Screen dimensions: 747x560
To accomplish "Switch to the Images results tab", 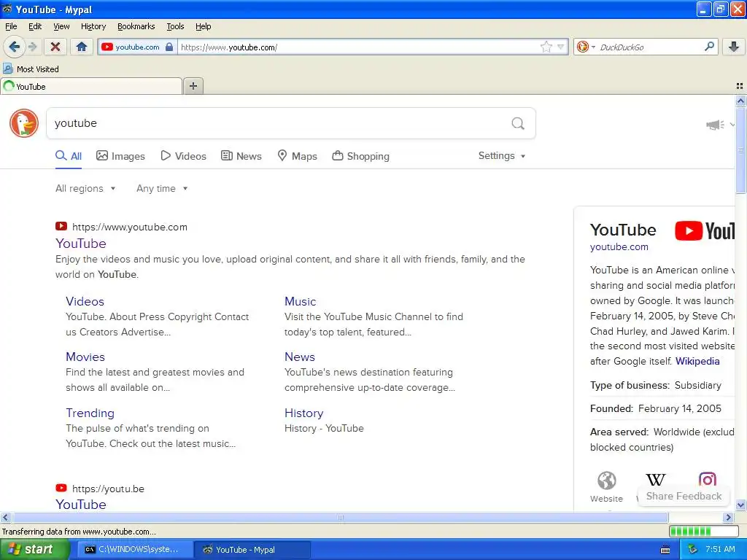I will [x=120, y=156].
